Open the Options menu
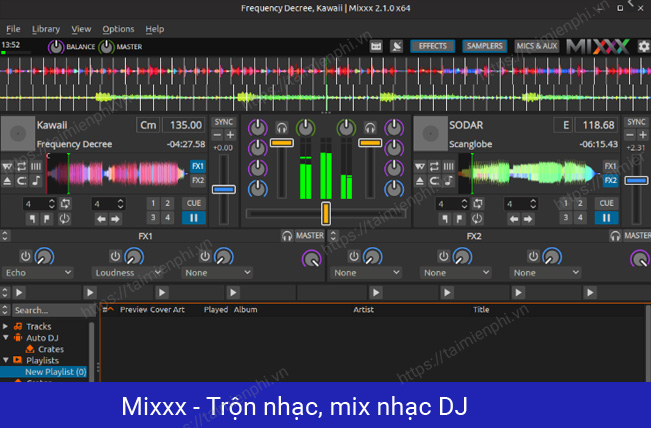Viewport: 651px width, 428px height. 118,29
